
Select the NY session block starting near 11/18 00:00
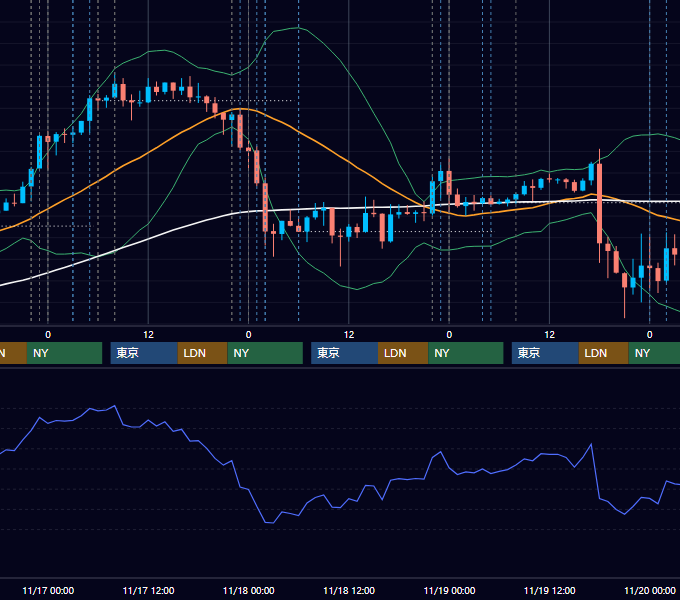click(265, 353)
